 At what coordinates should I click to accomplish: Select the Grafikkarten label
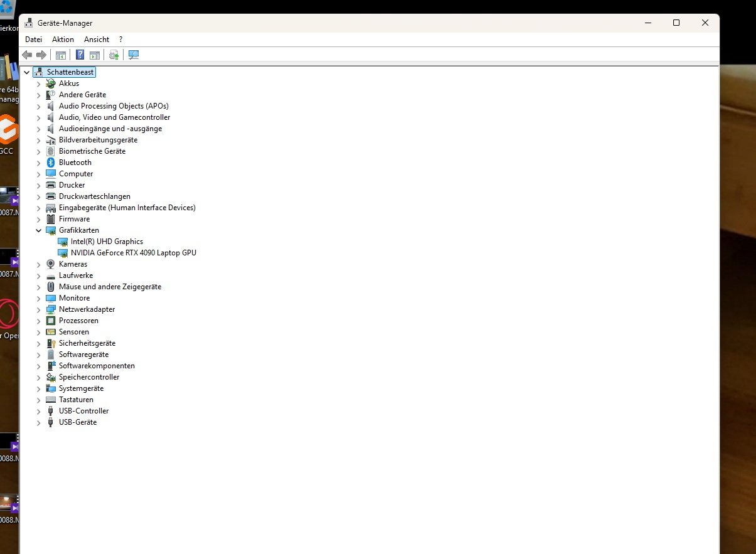(x=79, y=230)
